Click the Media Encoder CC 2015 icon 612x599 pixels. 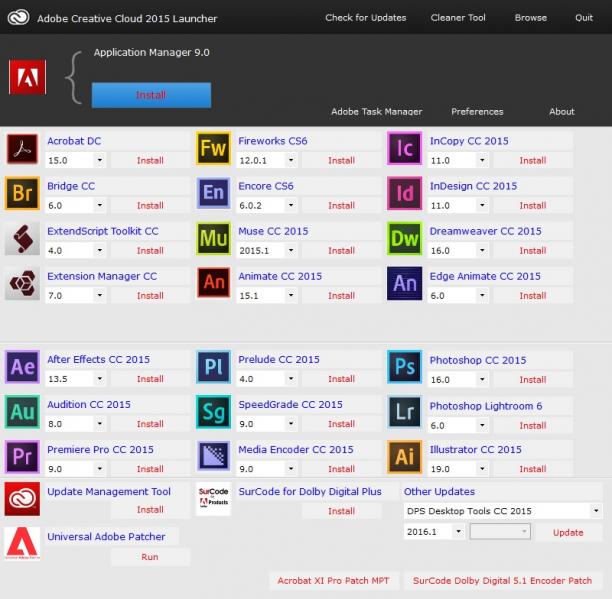213,456
